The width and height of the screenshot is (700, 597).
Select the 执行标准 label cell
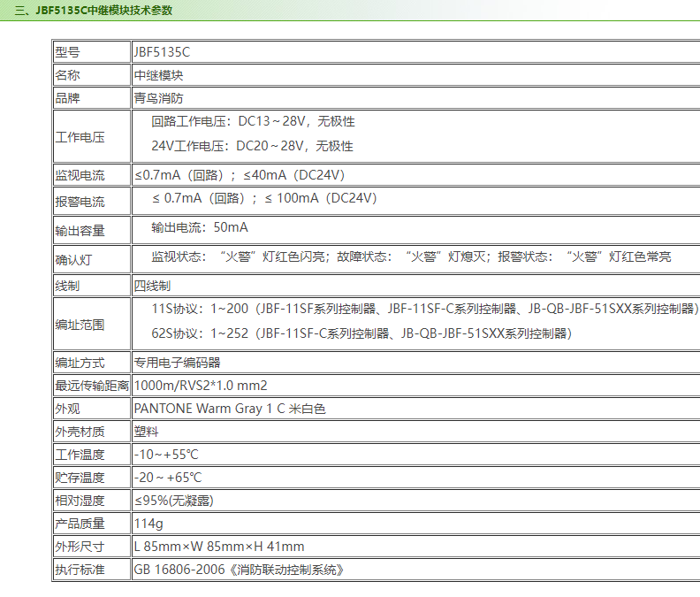click(92, 570)
